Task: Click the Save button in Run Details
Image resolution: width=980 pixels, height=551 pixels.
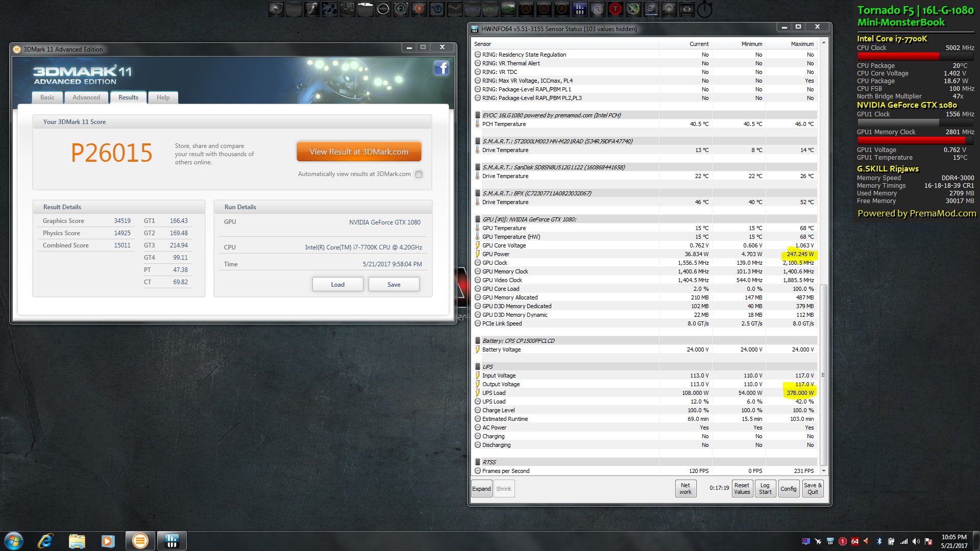Action: (394, 284)
